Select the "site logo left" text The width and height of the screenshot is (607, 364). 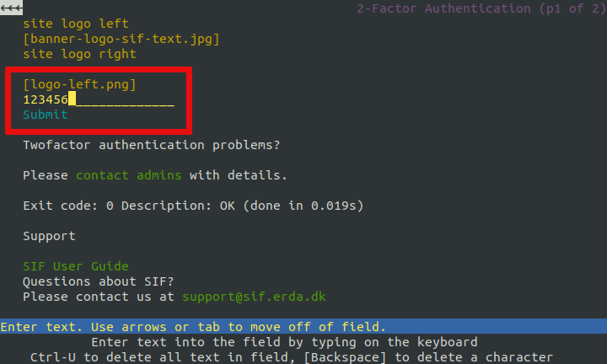click(x=76, y=24)
